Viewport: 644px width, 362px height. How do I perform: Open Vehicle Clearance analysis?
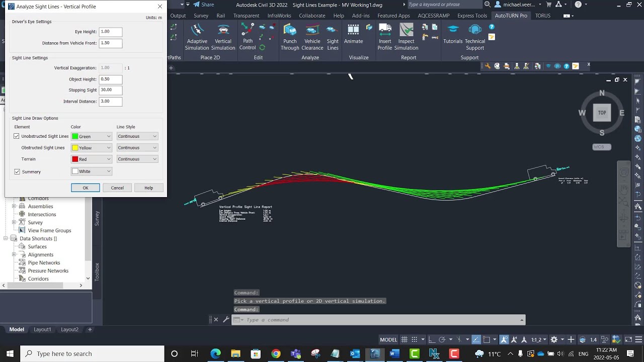point(312,37)
